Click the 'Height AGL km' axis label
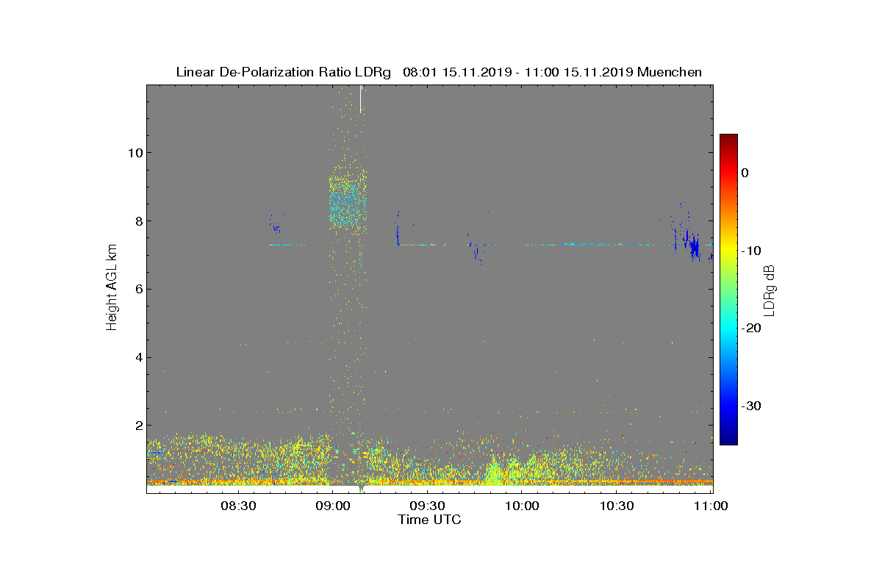 click(112, 288)
